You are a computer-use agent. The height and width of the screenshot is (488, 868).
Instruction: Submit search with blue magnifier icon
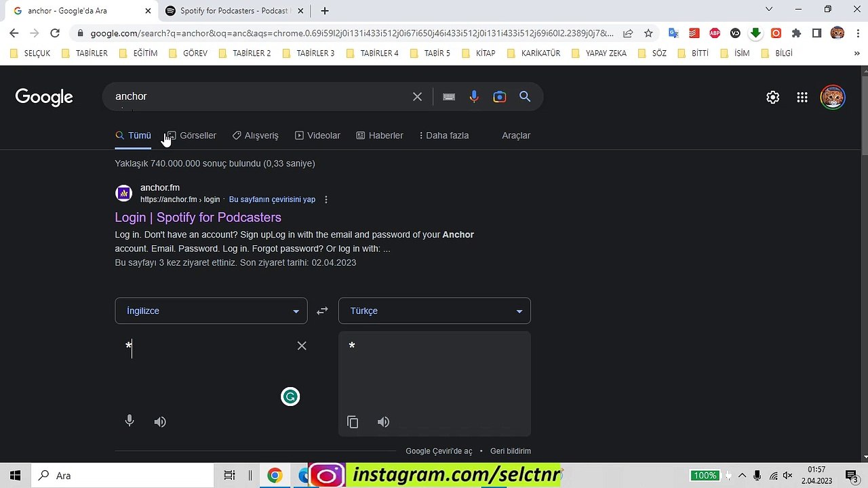pos(525,97)
